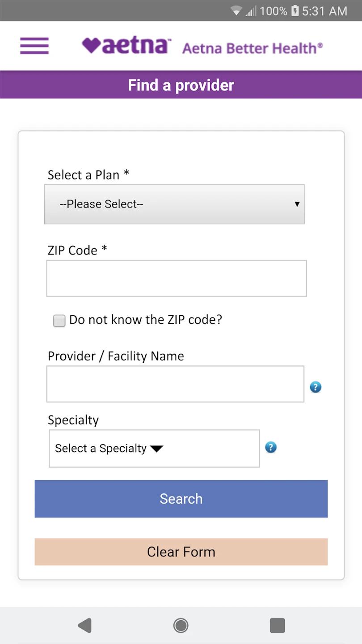Focus the ZIP Code input field
Screen dimensions: 362x644
click(177, 278)
